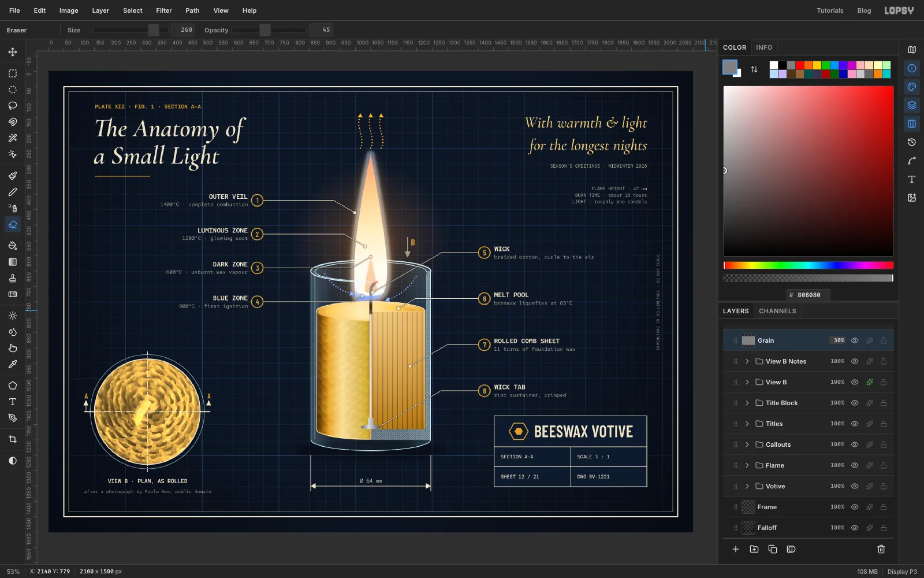
Task: Open the Tutorials link
Action: pyautogui.click(x=830, y=10)
